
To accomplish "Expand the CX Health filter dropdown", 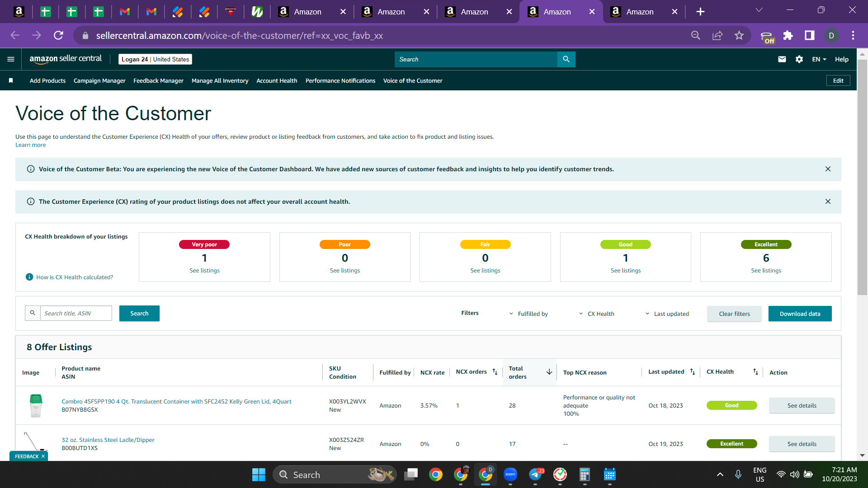I will (597, 314).
